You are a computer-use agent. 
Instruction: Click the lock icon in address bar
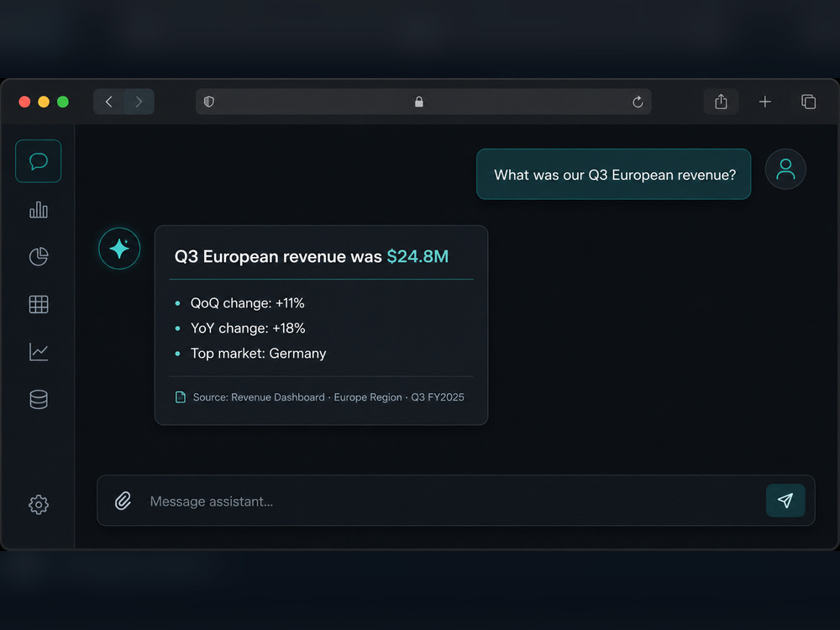pos(419,102)
